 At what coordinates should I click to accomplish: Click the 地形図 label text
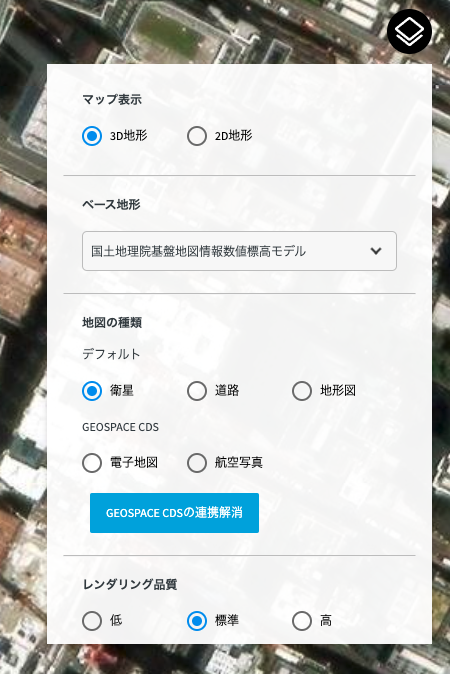click(x=338, y=390)
